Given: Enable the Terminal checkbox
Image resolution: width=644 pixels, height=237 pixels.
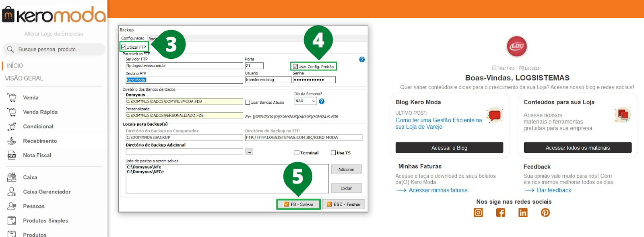Looking at the screenshot, I should 297,153.
